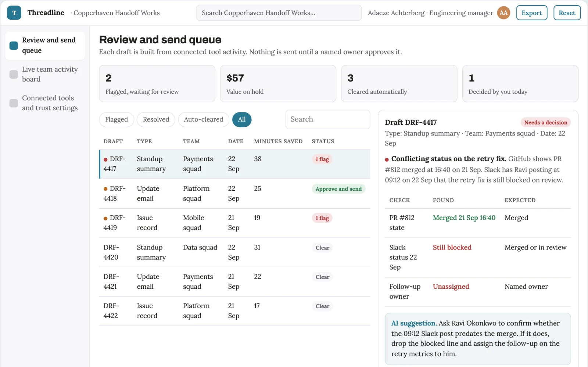This screenshot has height=367, width=588.
Task: Click the Data squad team cell
Action: pyautogui.click(x=200, y=248)
